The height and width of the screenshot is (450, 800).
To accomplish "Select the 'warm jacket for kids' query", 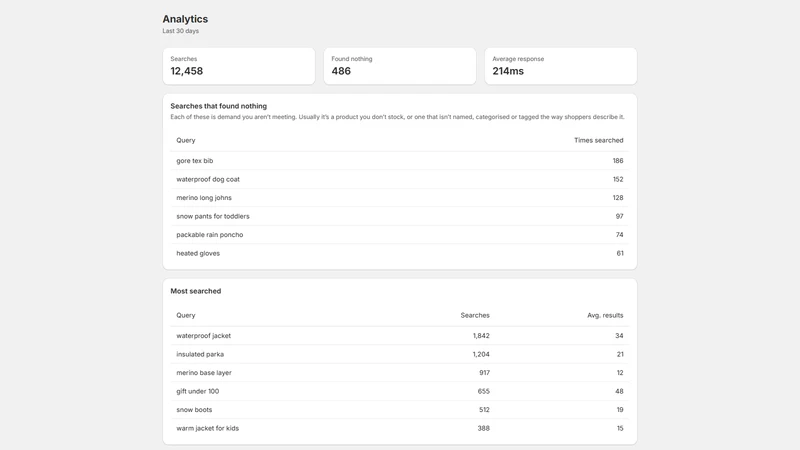I will click(208, 428).
